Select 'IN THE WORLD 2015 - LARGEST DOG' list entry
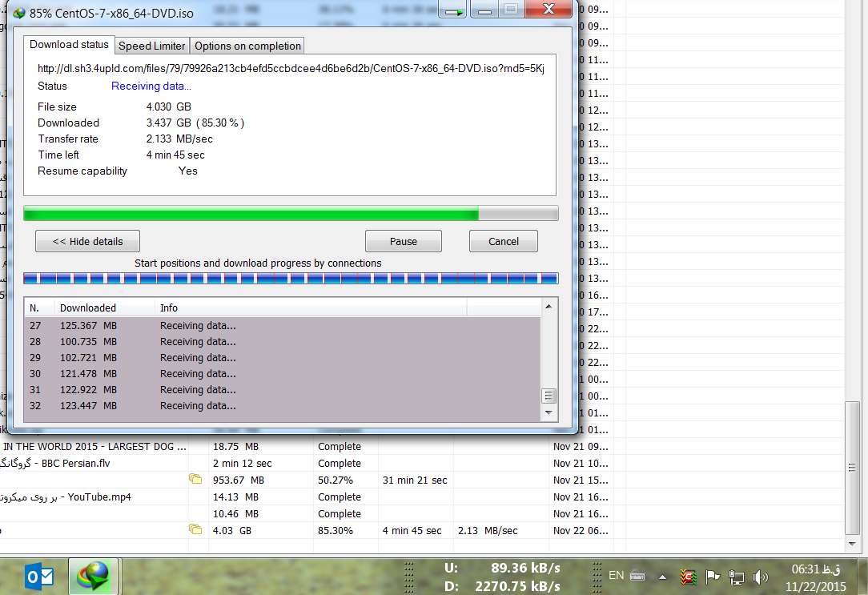This screenshot has width=868, height=595. [94, 446]
